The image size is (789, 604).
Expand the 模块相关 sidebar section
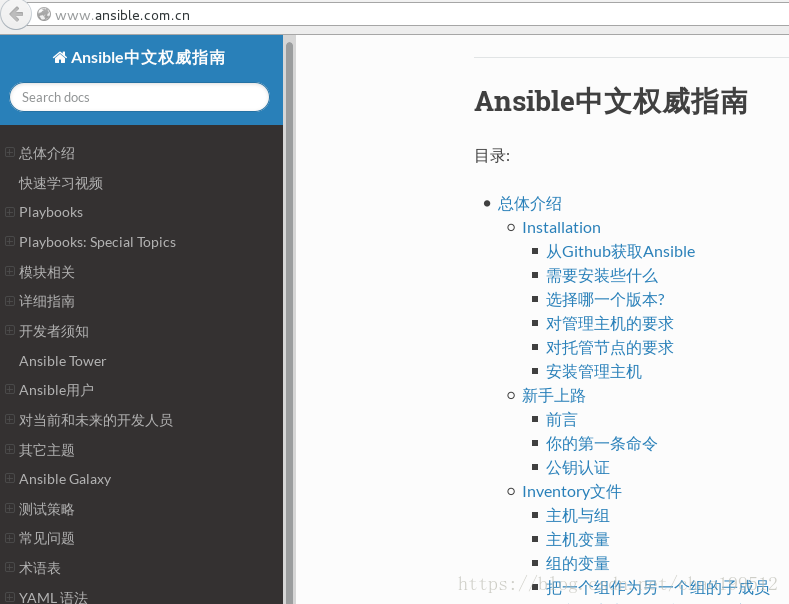tap(10, 271)
